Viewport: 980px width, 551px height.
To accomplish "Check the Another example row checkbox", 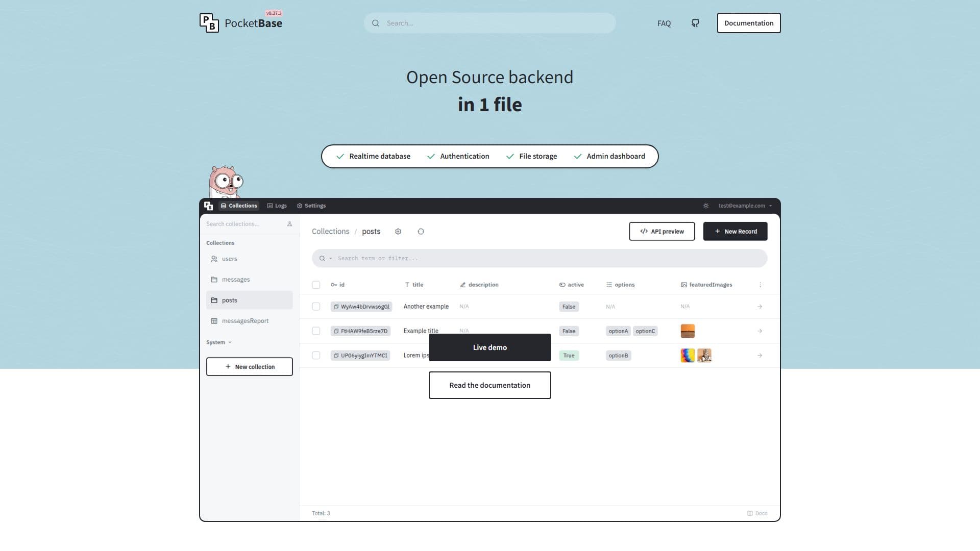I will pos(316,307).
